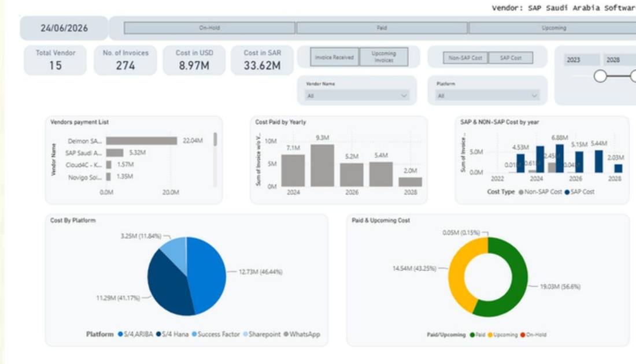Click SAP Cost legend marker
Viewport: 636px width, 364px height.
[x=567, y=192]
